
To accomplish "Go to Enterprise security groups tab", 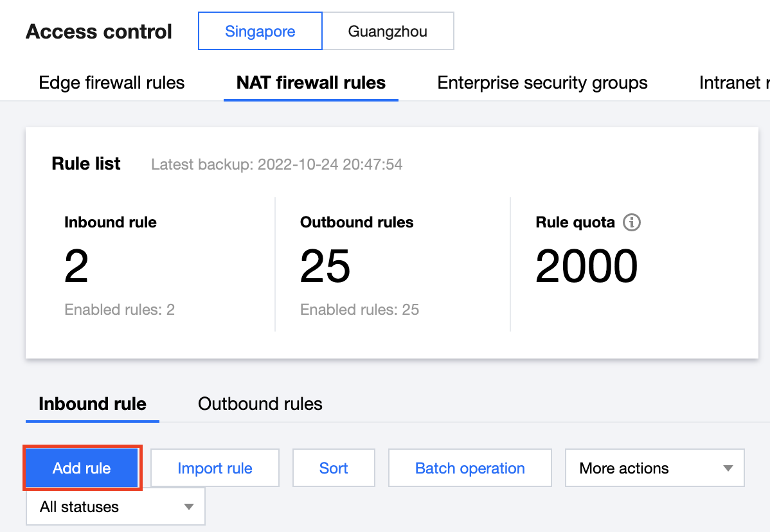I will click(x=542, y=83).
